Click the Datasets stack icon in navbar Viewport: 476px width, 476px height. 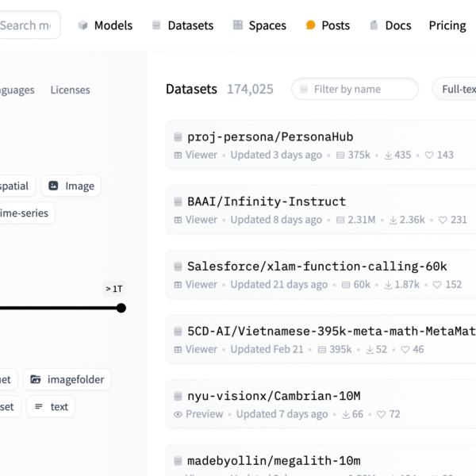(156, 25)
